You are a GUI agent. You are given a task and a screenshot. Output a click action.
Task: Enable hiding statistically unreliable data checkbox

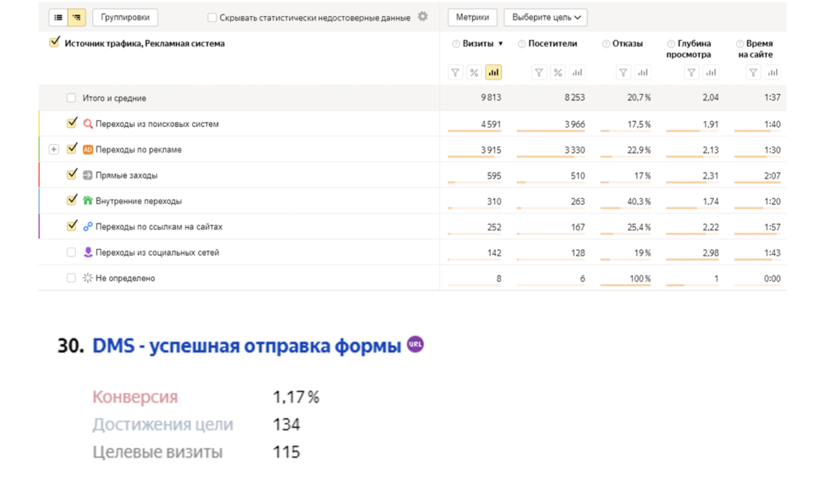tap(212, 18)
